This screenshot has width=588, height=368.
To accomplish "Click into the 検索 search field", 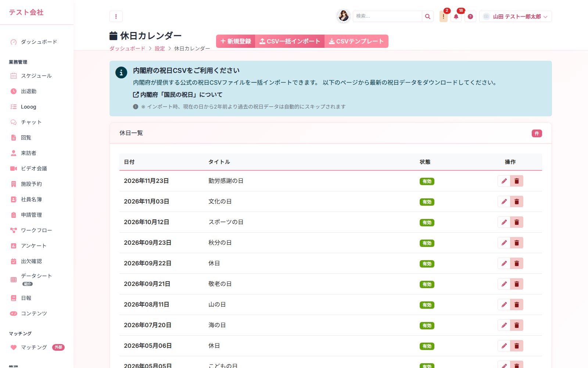I will (387, 17).
